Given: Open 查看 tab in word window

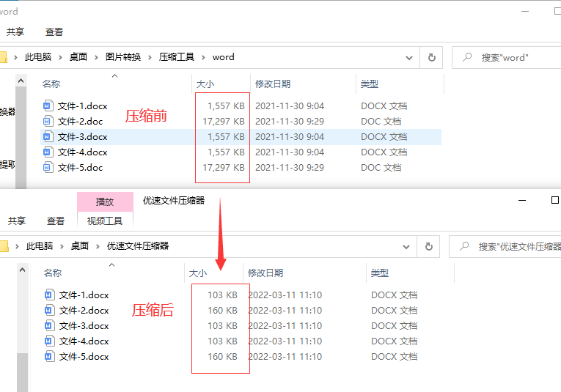Looking at the screenshot, I should tap(54, 32).
